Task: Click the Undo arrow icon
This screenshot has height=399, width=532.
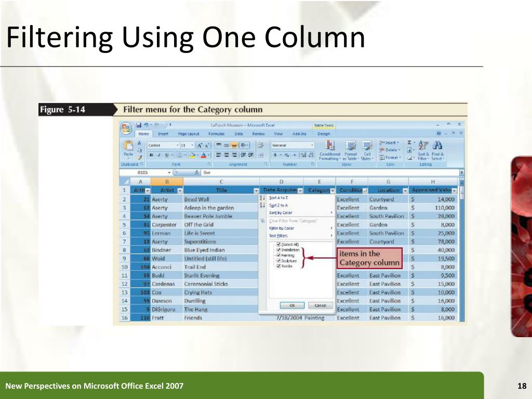Action: click(146, 125)
